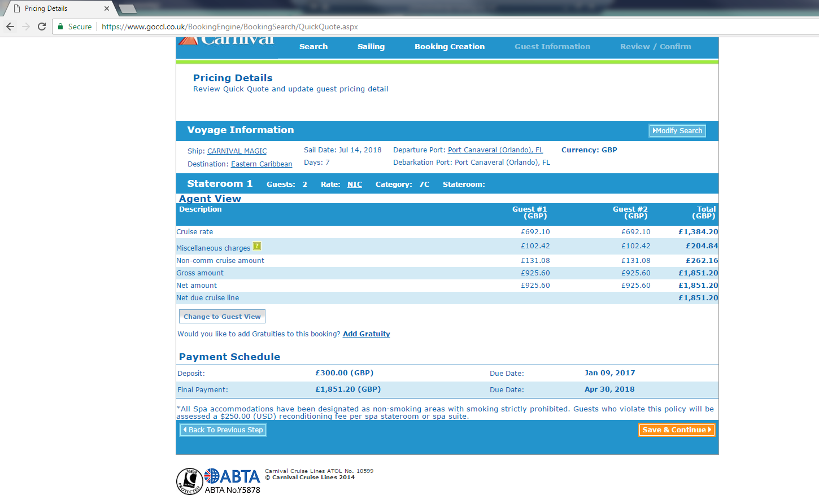This screenshot has height=504, width=819.
Task: Open the CARNIVAL MAGIC ship link
Action: (237, 151)
